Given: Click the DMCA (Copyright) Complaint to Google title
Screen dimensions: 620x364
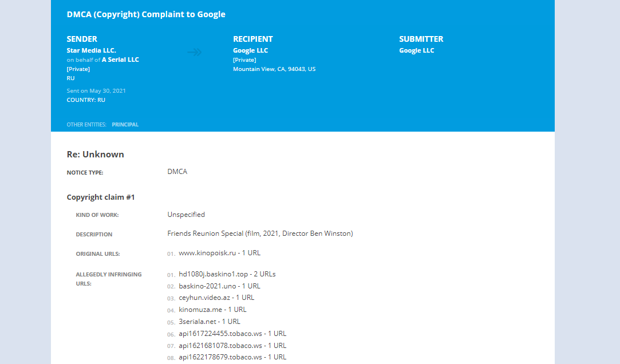Looking at the screenshot, I should 146,14.
